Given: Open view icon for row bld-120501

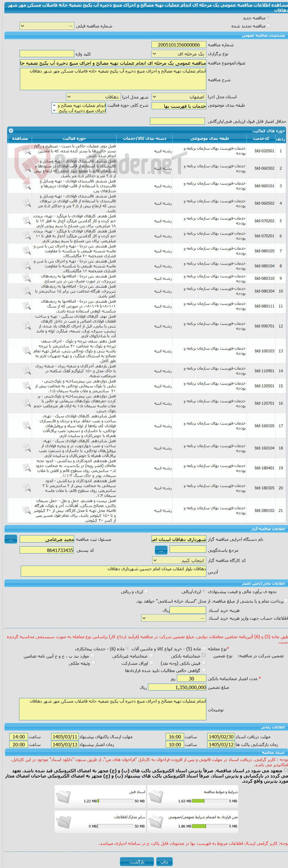Looking at the screenshot, I should pos(26,386).
